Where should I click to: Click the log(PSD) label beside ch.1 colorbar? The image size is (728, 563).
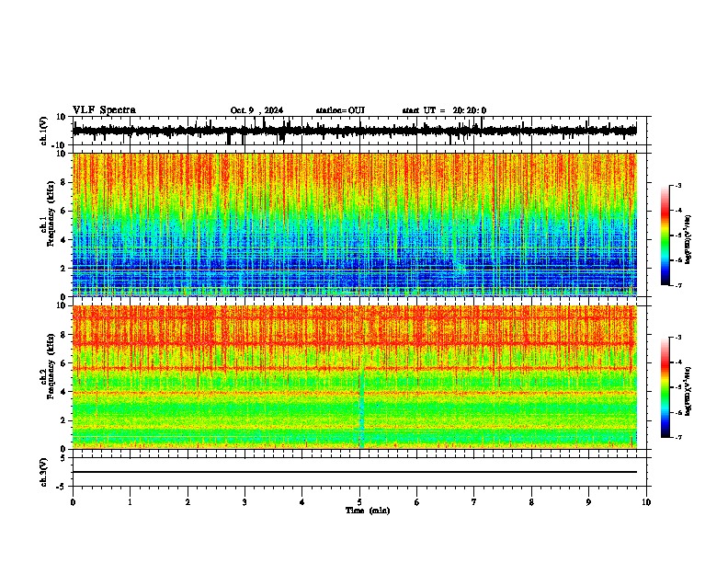(688, 239)
